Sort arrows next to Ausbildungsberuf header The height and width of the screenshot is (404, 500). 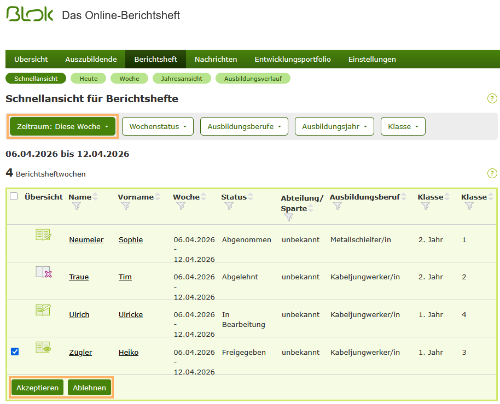[x=404, y=197]
